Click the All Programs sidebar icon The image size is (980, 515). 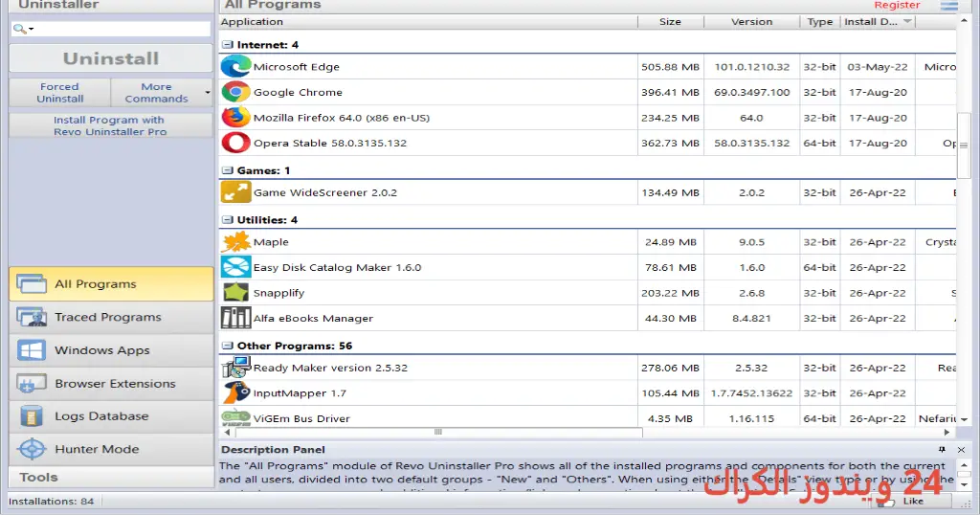32,283
